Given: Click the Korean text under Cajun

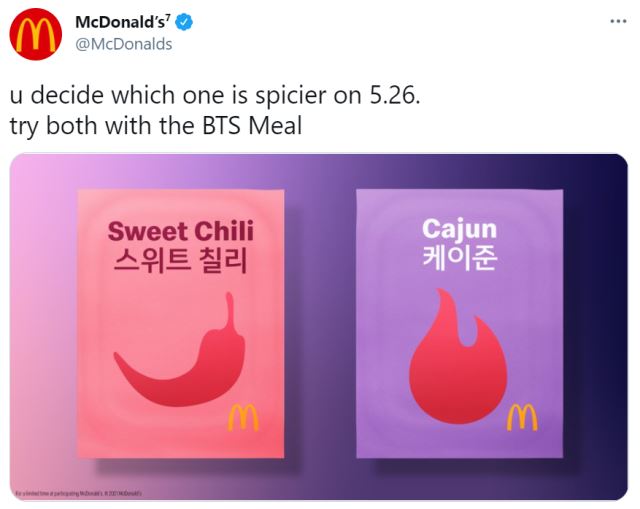Looking at the screenshot, I should (460, 258).
